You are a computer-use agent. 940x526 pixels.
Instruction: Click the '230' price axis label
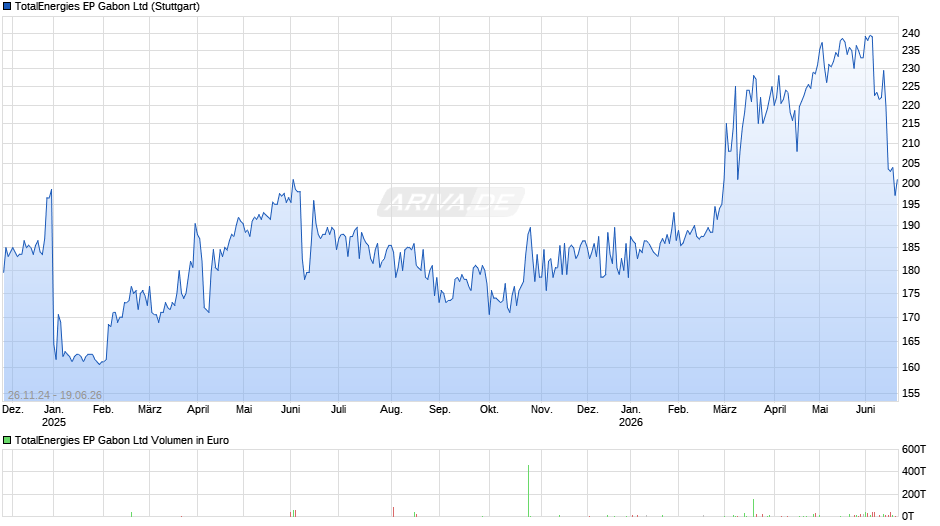point(911,69)
